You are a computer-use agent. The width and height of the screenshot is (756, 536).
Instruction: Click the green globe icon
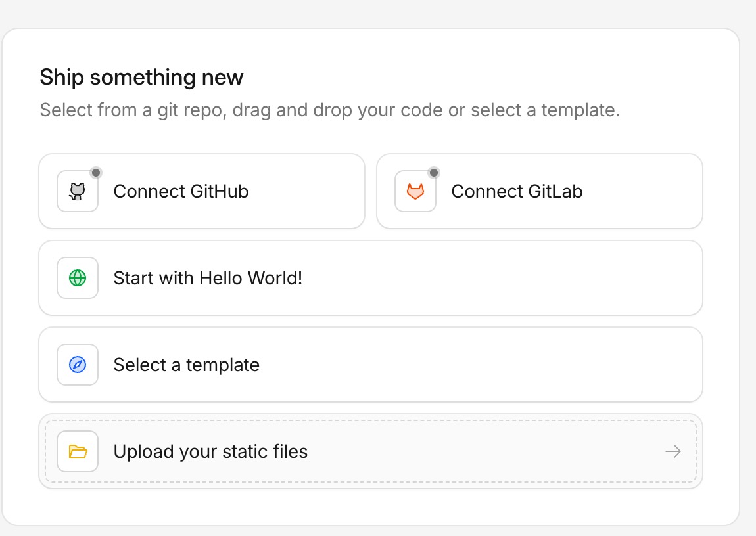pyautogui.click(x=78, y=278)
